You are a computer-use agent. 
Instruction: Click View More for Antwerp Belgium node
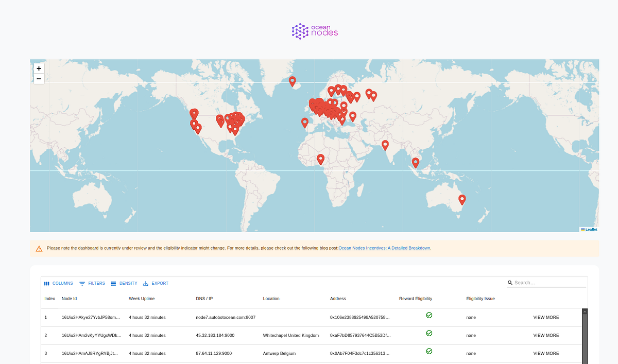click(546, 353)
